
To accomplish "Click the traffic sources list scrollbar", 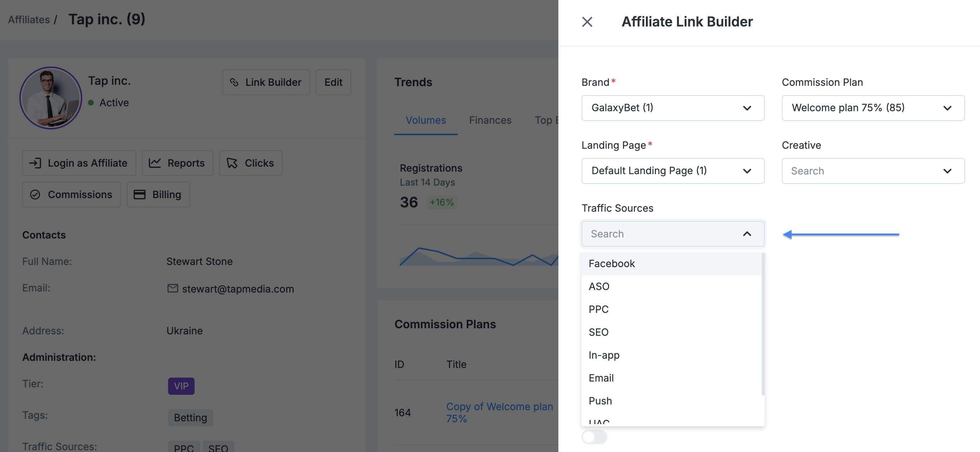I will point(763,324).
